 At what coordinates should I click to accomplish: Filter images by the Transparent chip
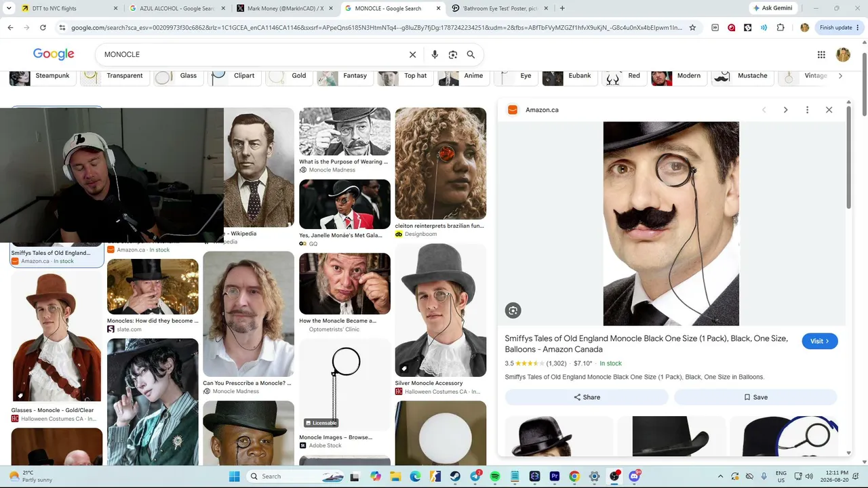point(113,76)
